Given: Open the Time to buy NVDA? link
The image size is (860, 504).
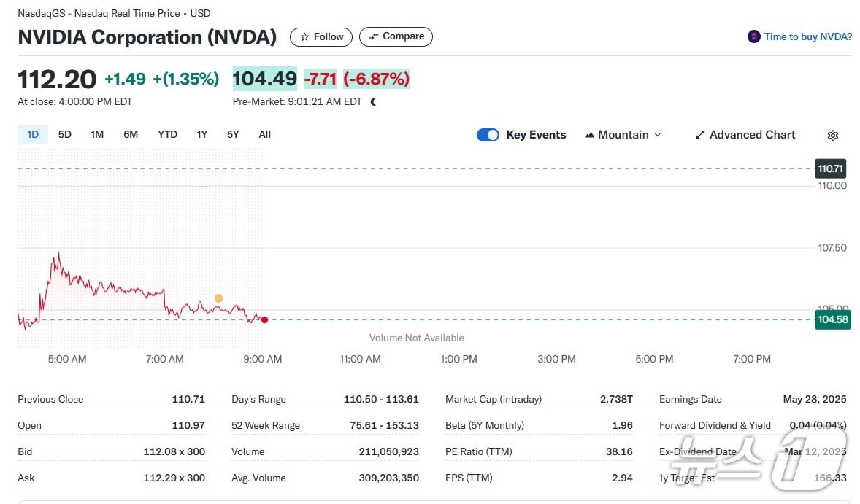Looking at the screenshot, I should click(x=807, y=36).
